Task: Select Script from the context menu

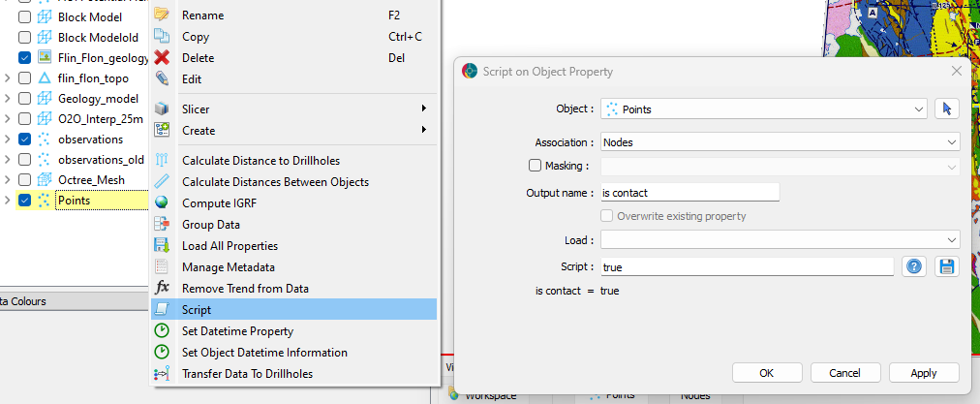Action: pos(197,310)
